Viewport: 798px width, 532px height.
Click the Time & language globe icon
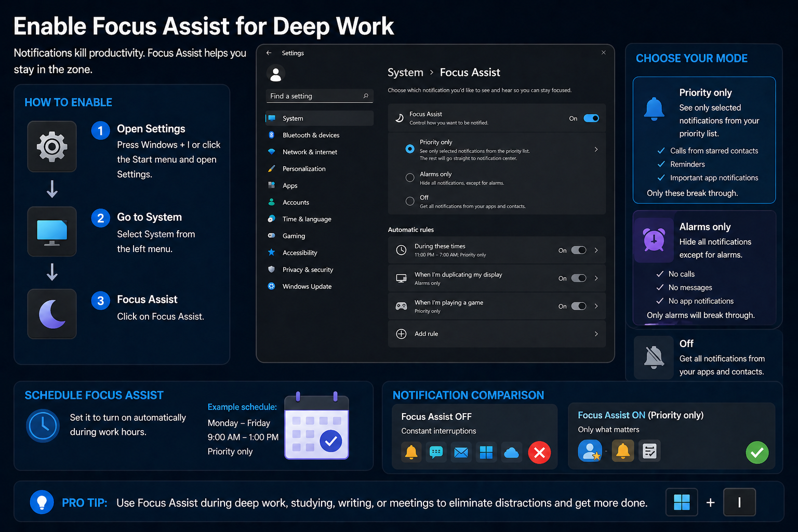tap(271, 219)
